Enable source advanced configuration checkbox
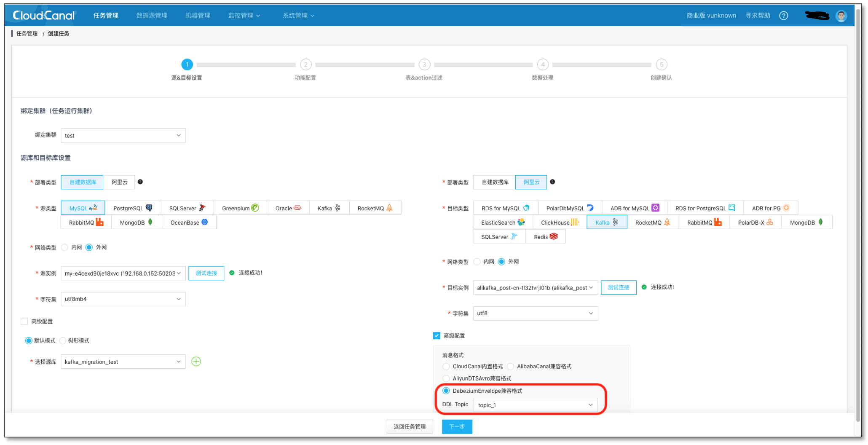The width and height of the screenshot is (868, 445). tap(24, 322)
